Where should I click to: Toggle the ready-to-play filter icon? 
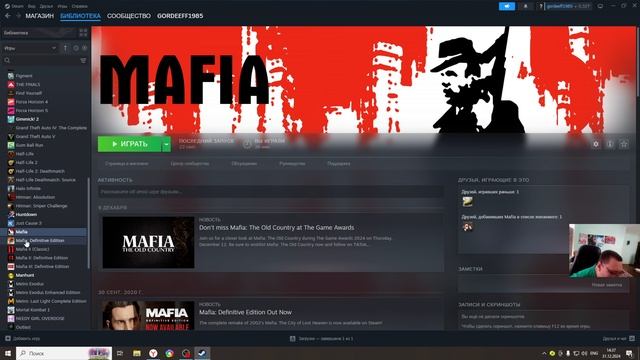pos(84,48)
